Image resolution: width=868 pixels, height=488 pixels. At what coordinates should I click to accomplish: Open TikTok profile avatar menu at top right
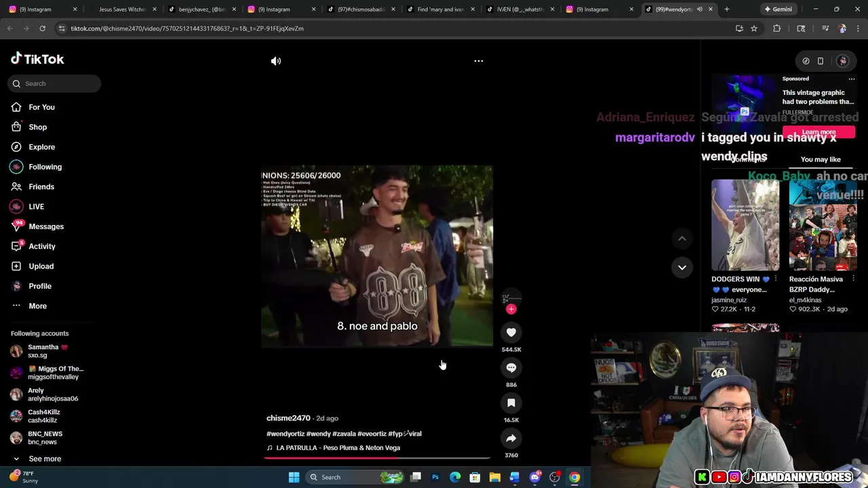pos(842,61)
